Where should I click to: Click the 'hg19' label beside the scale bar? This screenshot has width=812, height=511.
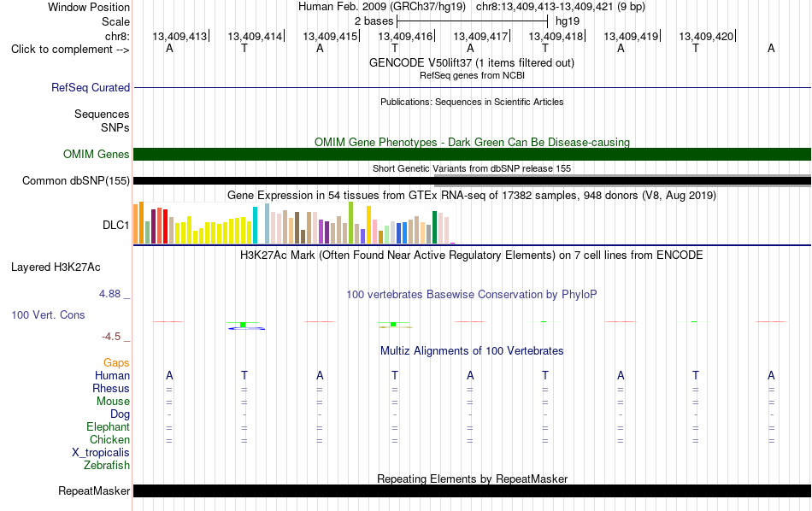(x=568, y=21)
